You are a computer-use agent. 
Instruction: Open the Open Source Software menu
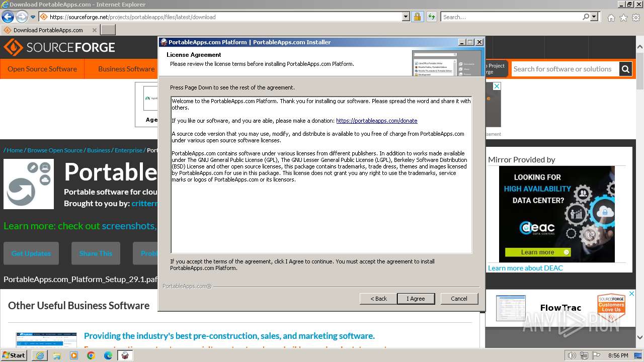(x=42, y=69)
